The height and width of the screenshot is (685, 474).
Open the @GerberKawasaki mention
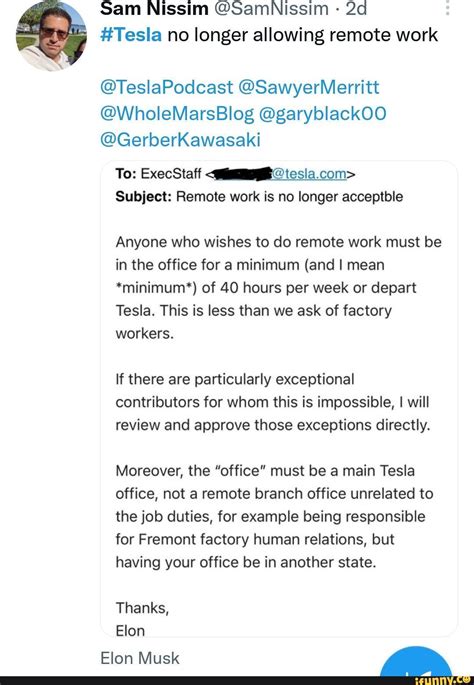point(180,140)
